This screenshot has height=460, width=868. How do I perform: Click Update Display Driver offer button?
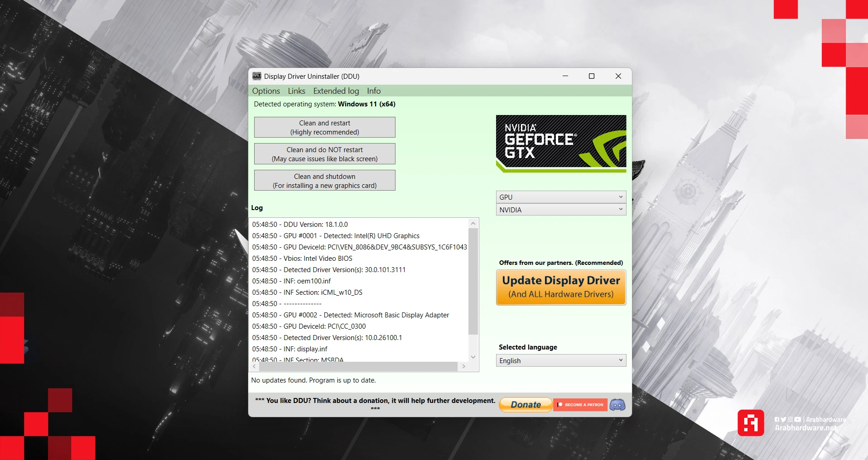(x=561, y=287)
